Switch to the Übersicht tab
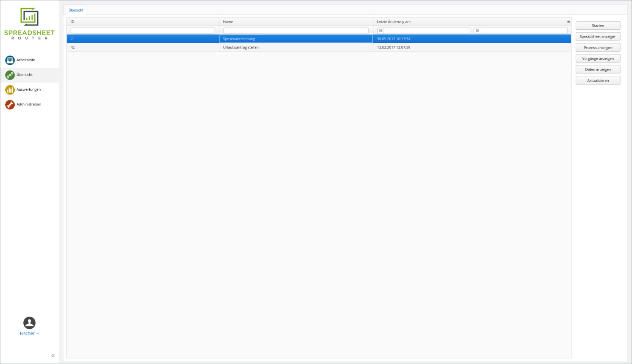This screenshot has width=632, height=364. tap(76, 10)
